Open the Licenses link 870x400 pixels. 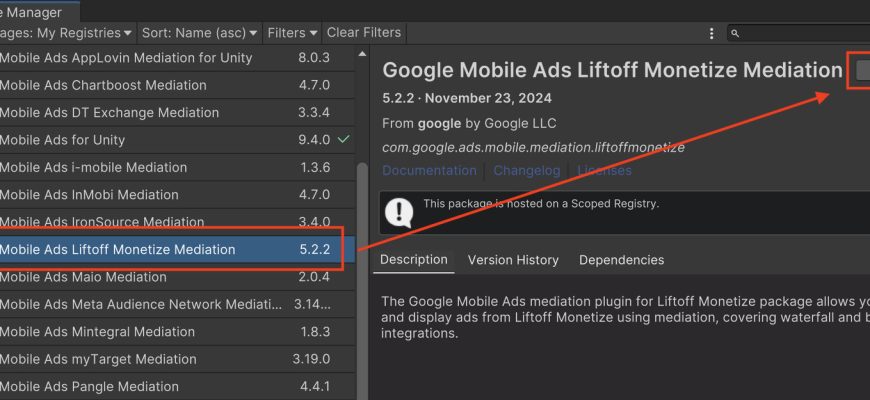point(604,170)
